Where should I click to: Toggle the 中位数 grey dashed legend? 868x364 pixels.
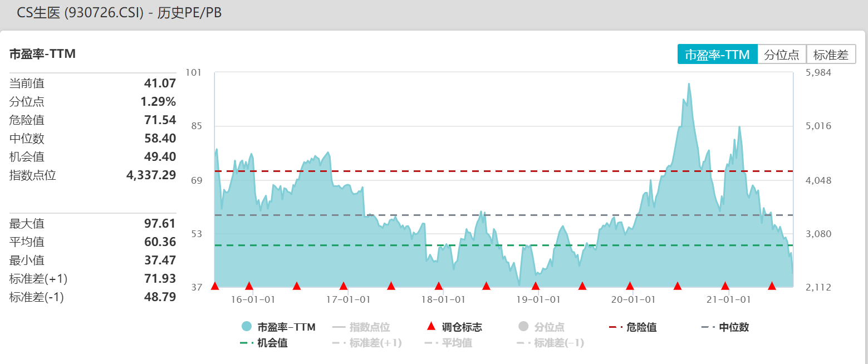pyautogui.click(x=725, y=327)
